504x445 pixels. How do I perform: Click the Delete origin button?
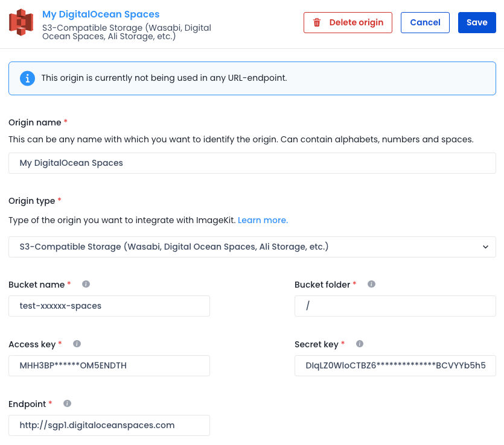[x=348, y=22]
